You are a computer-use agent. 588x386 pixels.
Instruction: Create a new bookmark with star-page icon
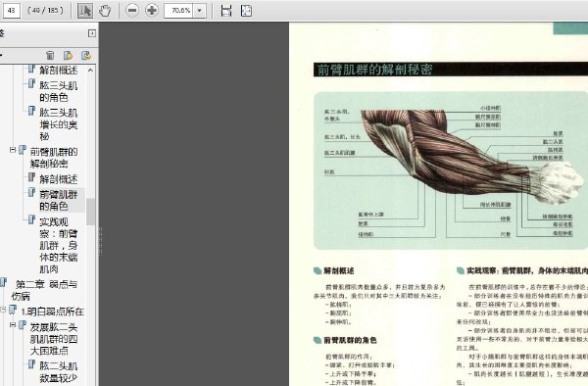tap(68, 56)
